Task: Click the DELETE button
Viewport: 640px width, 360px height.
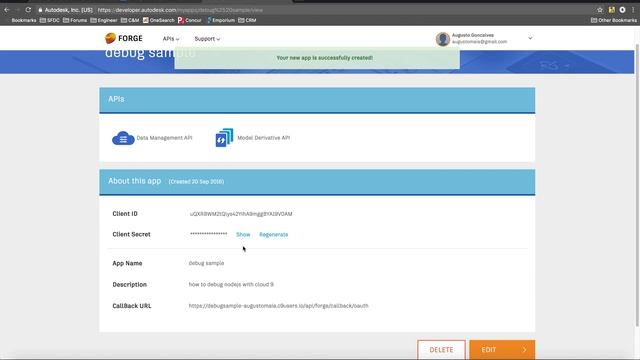Action: 441,350
